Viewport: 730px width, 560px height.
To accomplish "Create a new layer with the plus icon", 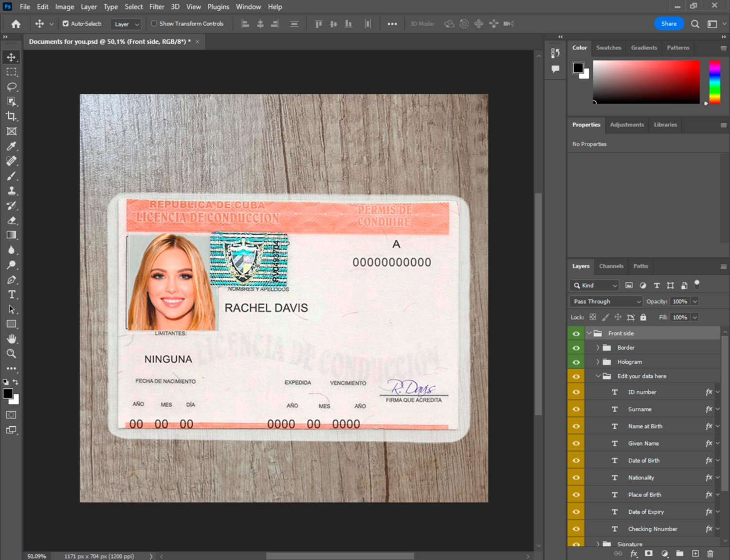I will [x=695, y=554].
